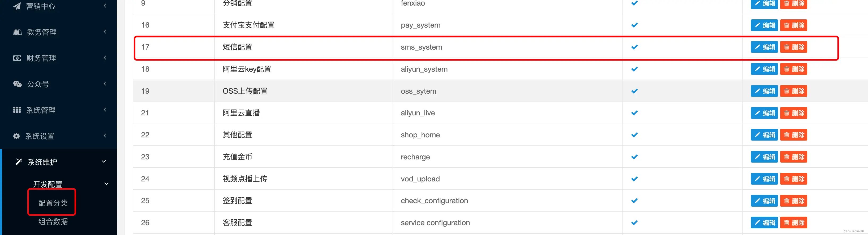
Task: Collapse the 系统维护 menu chevron
Action: pos(104,162)
